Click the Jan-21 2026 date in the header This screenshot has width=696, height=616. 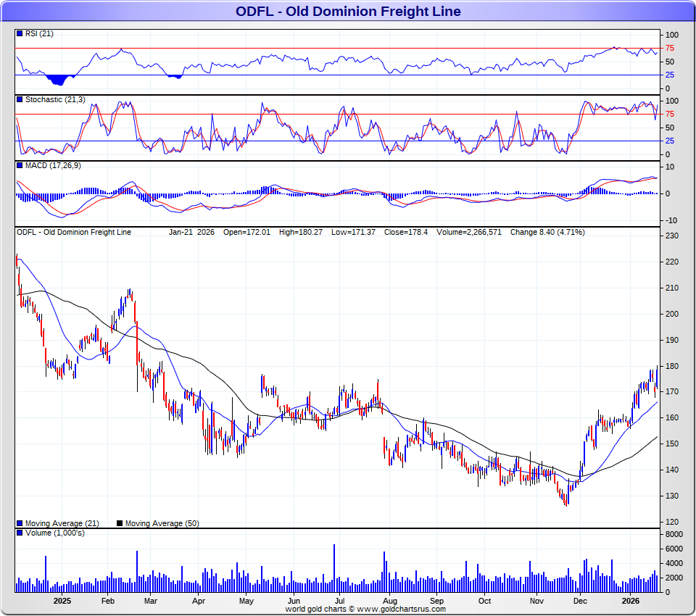pyautogui.click(x=191, y=233)
